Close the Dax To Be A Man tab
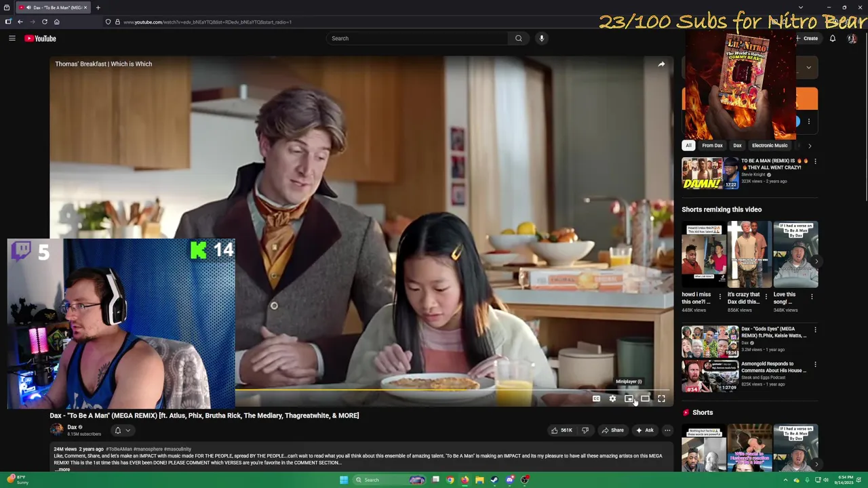The image size is (868, 488). 85,7
